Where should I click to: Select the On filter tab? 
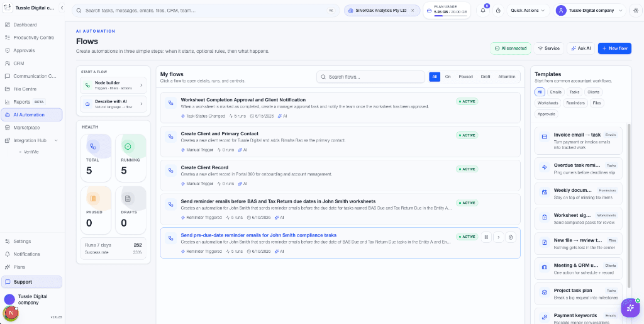tap(448, 77)
